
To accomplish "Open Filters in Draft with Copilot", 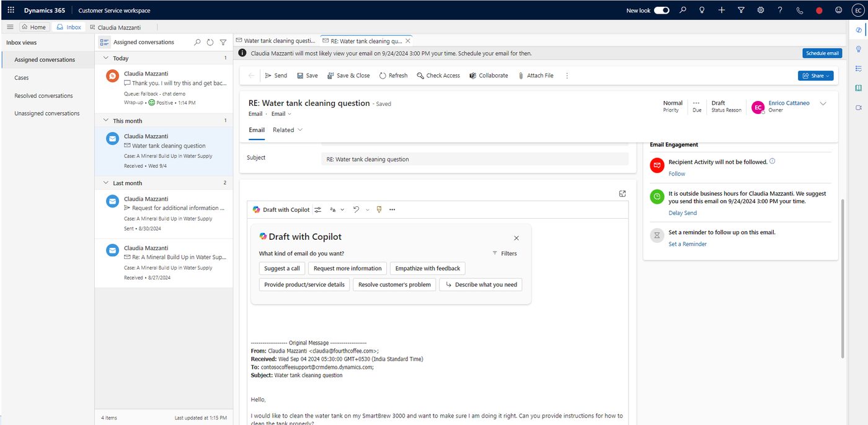I will pos(505,253).
